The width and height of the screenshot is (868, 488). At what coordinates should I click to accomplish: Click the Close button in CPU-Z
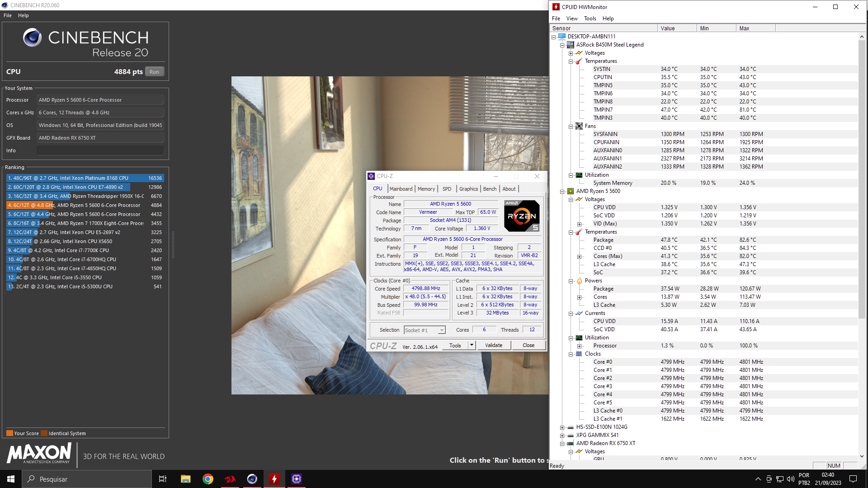528,345
